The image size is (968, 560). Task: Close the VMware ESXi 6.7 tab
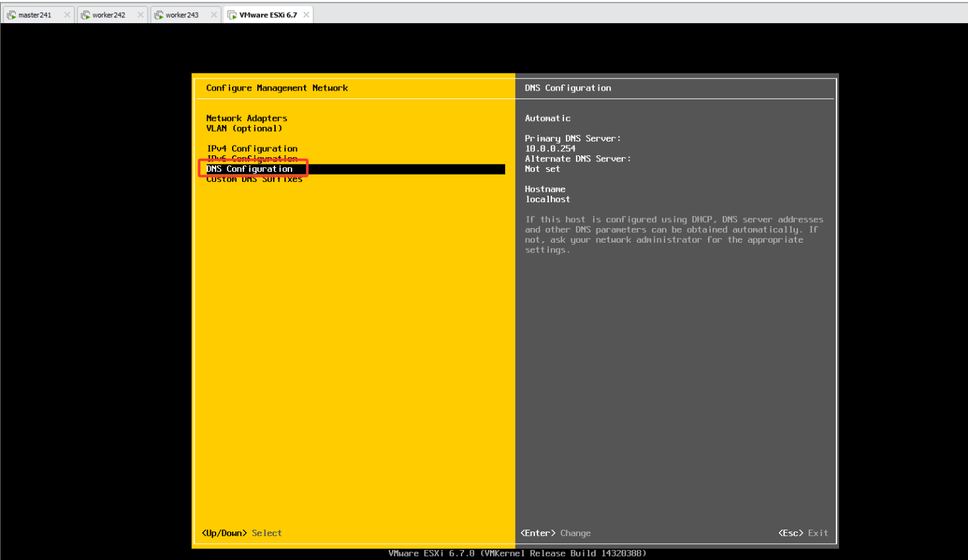click(x=306, y=15)
